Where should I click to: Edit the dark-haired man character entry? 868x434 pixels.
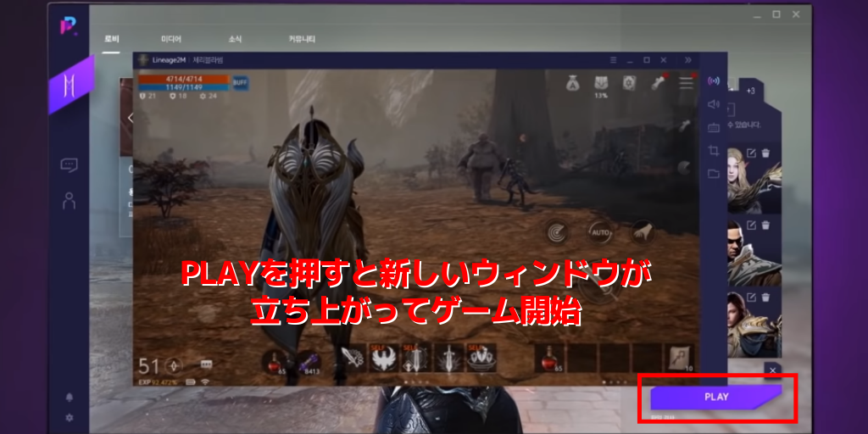point(751,225)
